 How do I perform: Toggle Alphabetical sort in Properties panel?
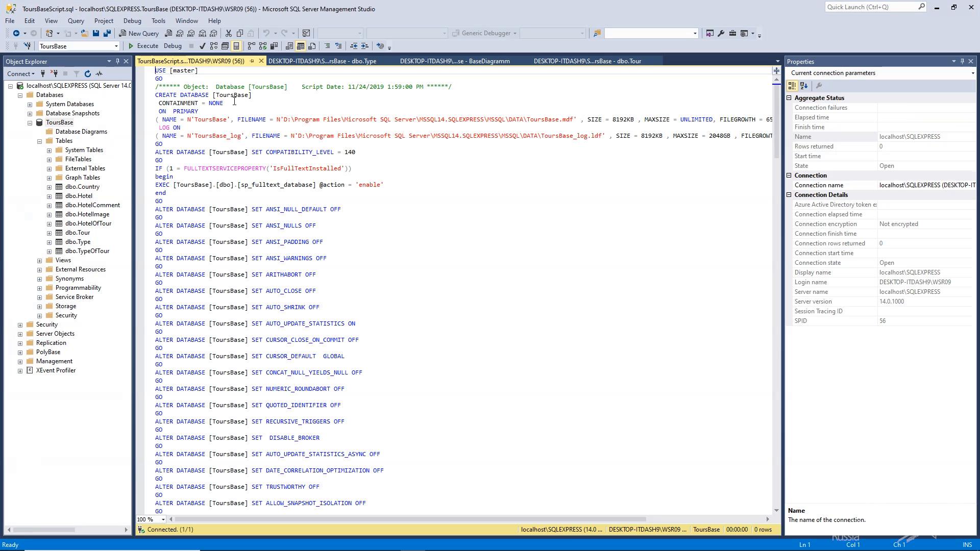pyautogui.click(x=804, y=86)
